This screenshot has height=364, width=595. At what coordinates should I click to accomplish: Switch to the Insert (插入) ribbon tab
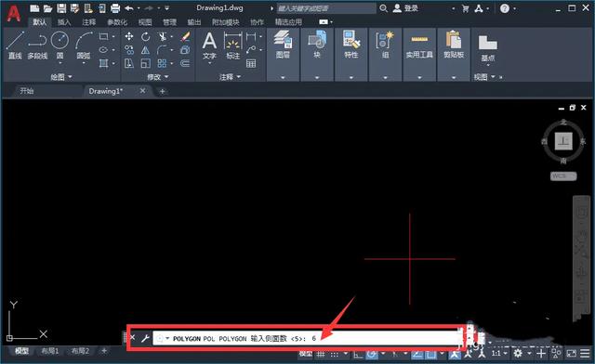[64, 22]
